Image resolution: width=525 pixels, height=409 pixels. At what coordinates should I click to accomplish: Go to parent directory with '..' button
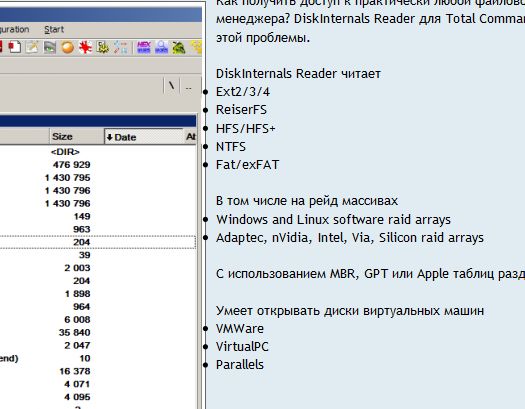pos(189,86)
